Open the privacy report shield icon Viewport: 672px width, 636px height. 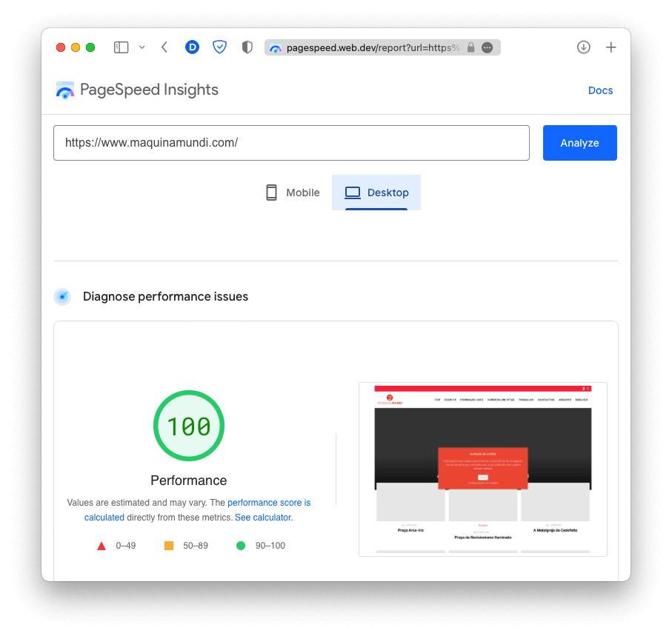click(247, 47)
